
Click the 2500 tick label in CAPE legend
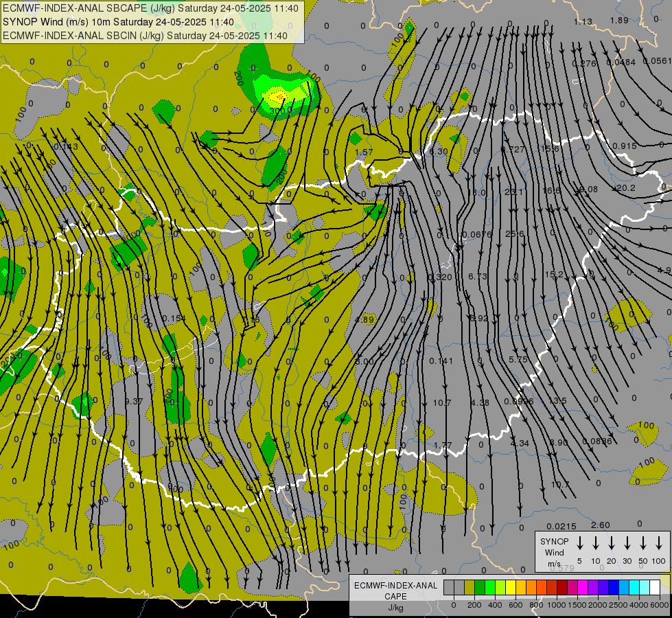click(x=618, y=605)
